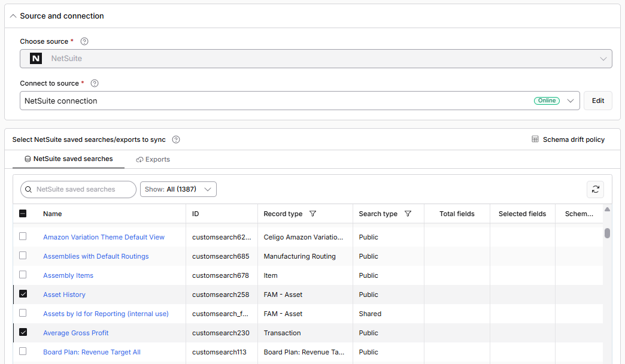
Task: Click the help icon beside Choose source
Action: (84, 41)
